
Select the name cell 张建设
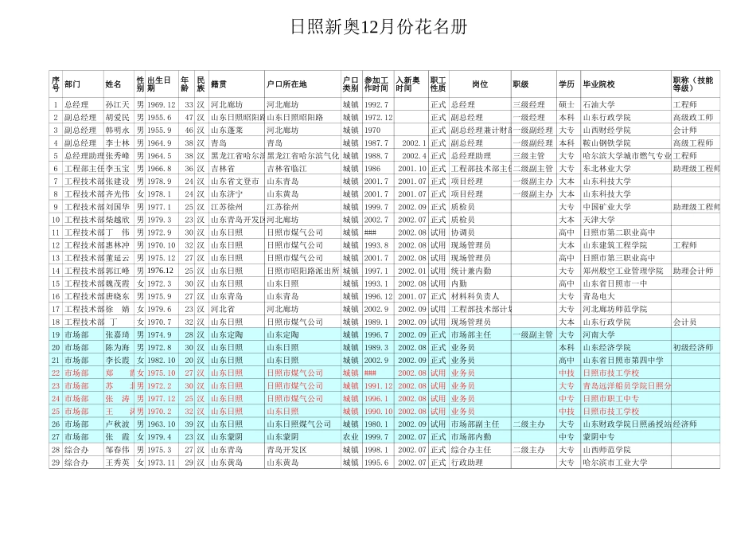tap(118, 182)
